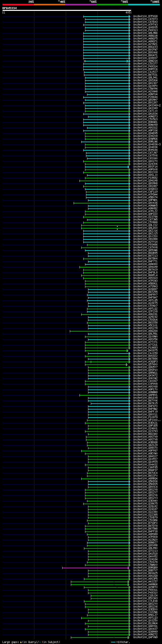Click the arrowhead ending UniRef100_Q5TKK0 alignment
The image size is (162, 644).
[127, 365]
